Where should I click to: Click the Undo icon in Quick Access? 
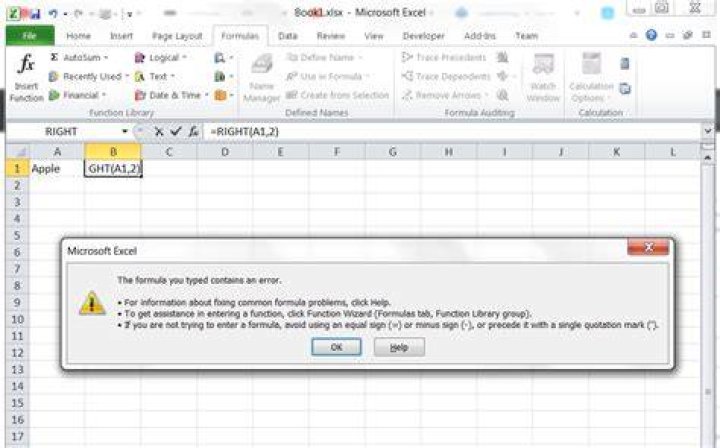(53, 14)
